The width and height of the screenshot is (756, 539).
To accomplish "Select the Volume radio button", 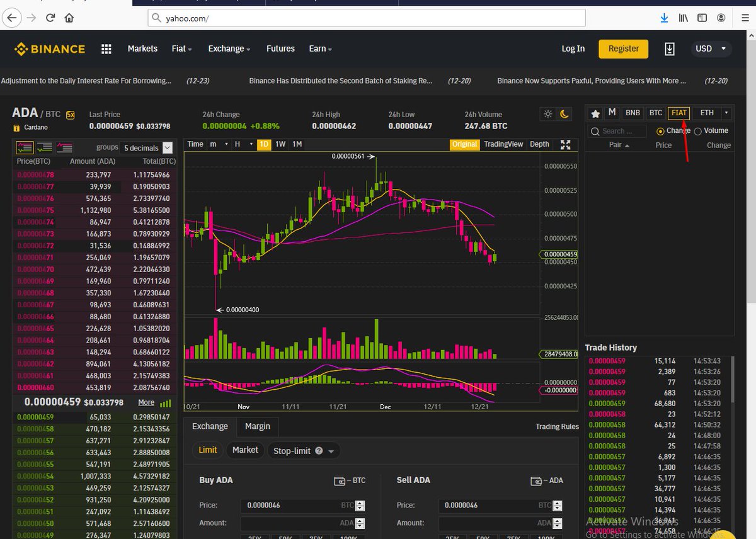I will (697, 131).
